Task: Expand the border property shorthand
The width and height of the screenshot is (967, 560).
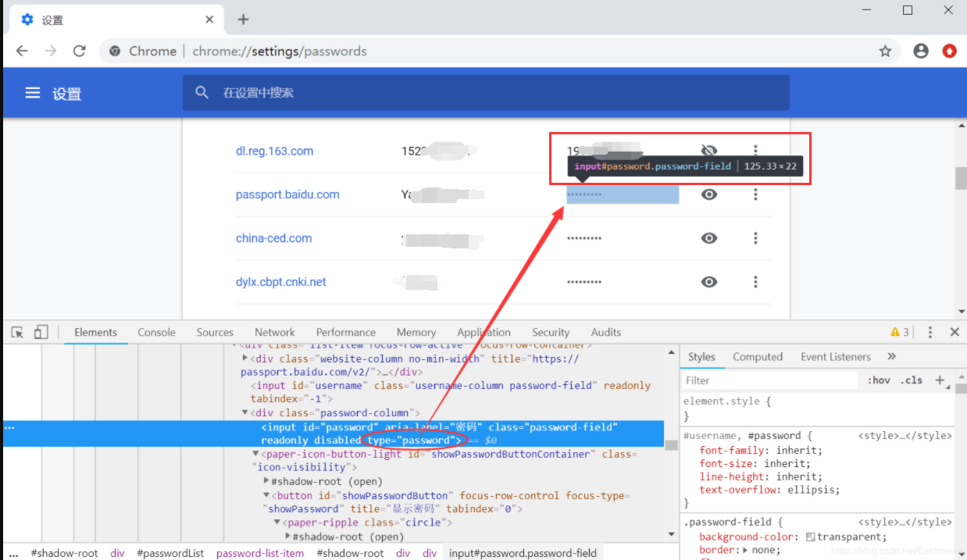Action: coord(745,550)
